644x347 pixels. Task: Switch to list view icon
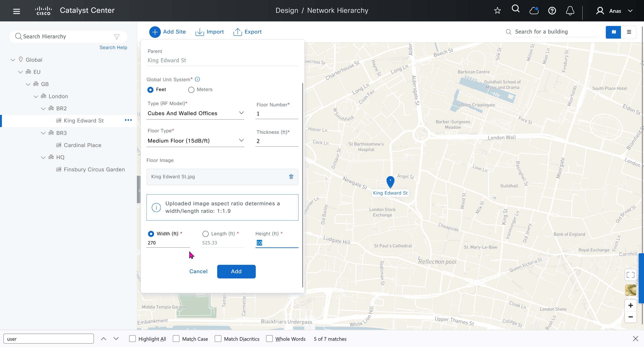[x=629, y=32]
